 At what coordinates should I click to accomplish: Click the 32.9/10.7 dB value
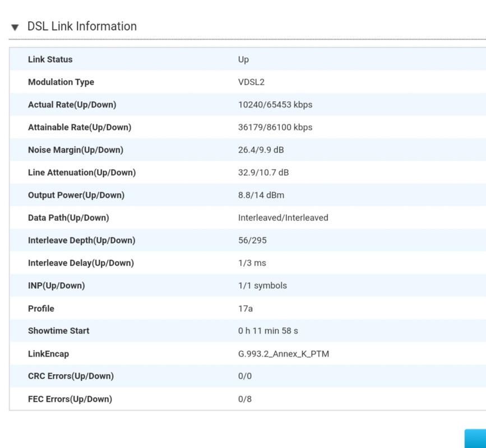263,172
